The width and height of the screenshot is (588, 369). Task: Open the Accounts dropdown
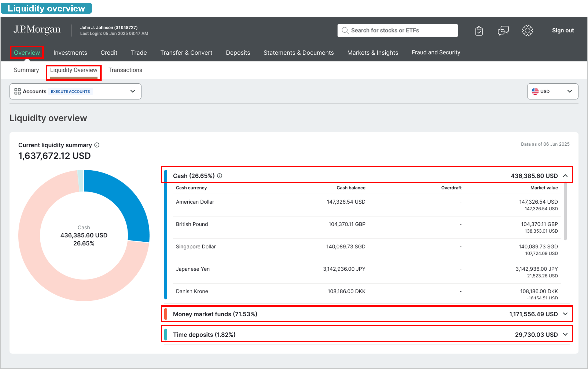132,92
